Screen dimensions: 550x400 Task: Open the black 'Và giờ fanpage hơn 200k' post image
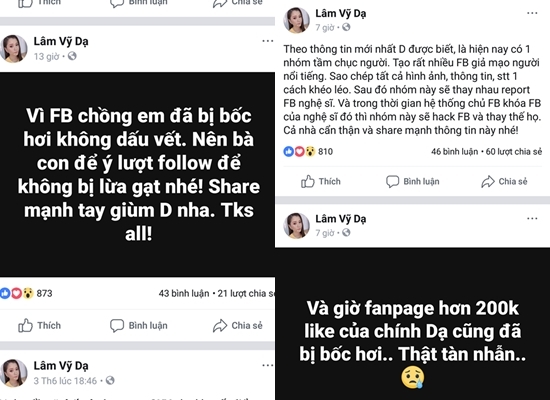(412, 324)
